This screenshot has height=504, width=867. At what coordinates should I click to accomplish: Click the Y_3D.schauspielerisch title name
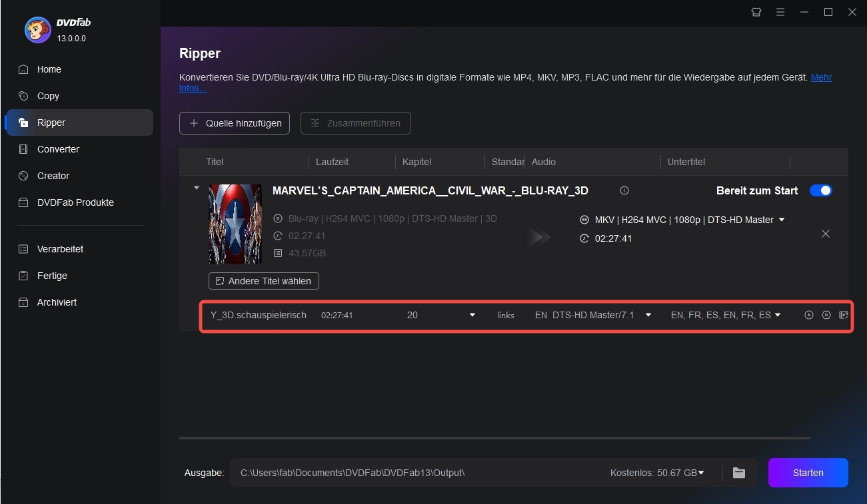tap(259, 315)
